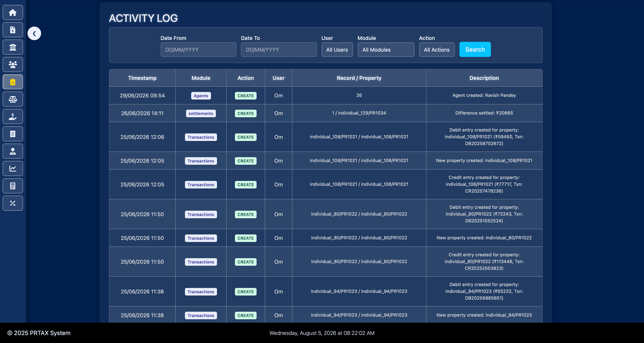Click the Agents module badge

tap(201, 96)
